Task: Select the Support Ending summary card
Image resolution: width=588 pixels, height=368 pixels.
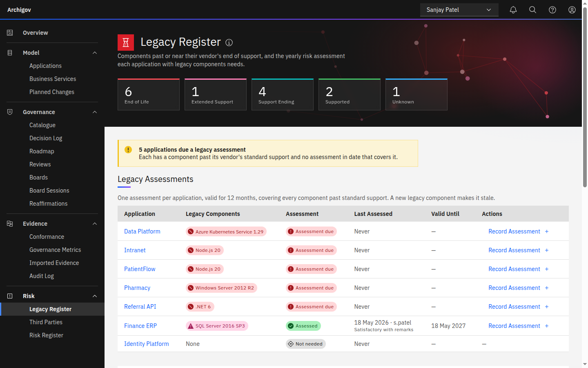Action: click(283, 94)
